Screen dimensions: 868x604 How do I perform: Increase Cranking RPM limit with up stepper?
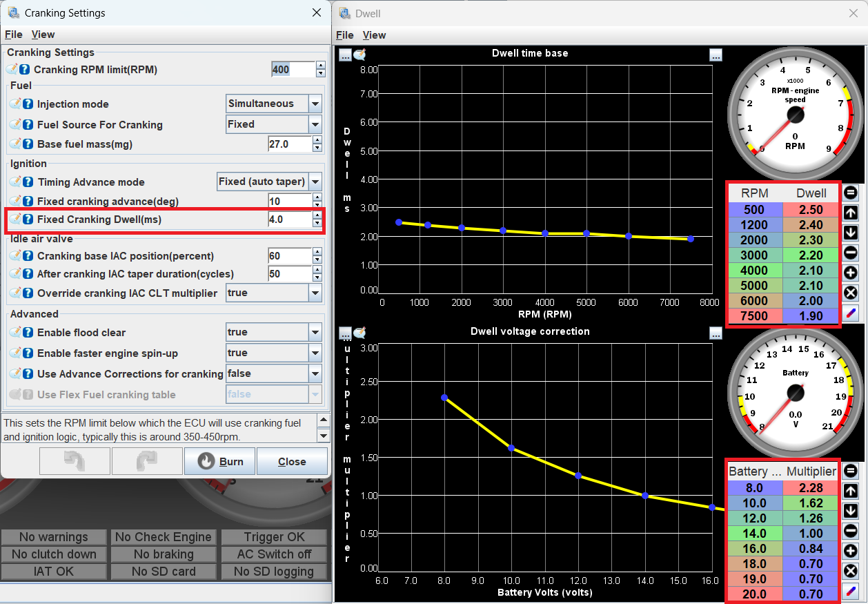click(320, 66)
